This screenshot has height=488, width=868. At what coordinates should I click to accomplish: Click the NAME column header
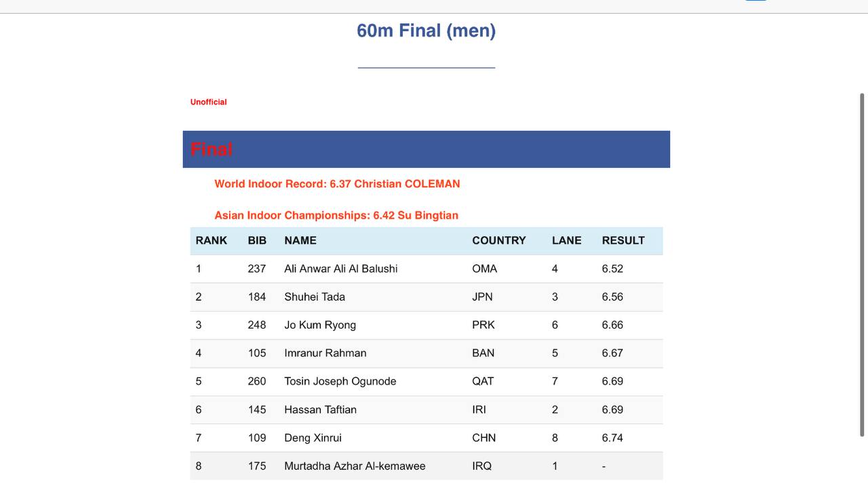tap(300, 240)
